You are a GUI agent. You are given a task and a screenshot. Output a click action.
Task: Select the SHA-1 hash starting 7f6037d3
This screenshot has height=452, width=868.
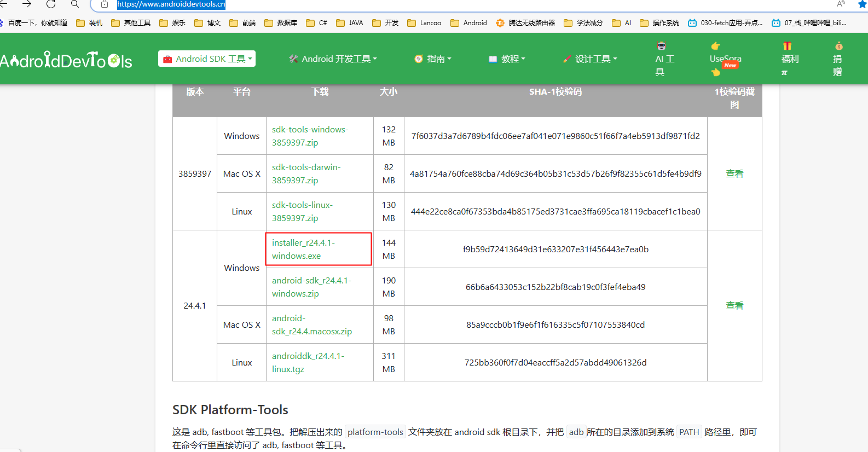(555, 136)
